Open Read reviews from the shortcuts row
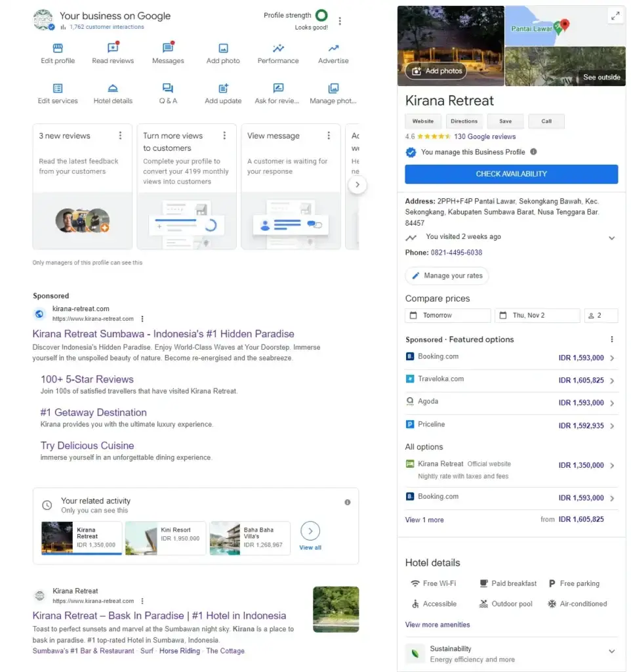631x672 pixels. pos(112,49)
